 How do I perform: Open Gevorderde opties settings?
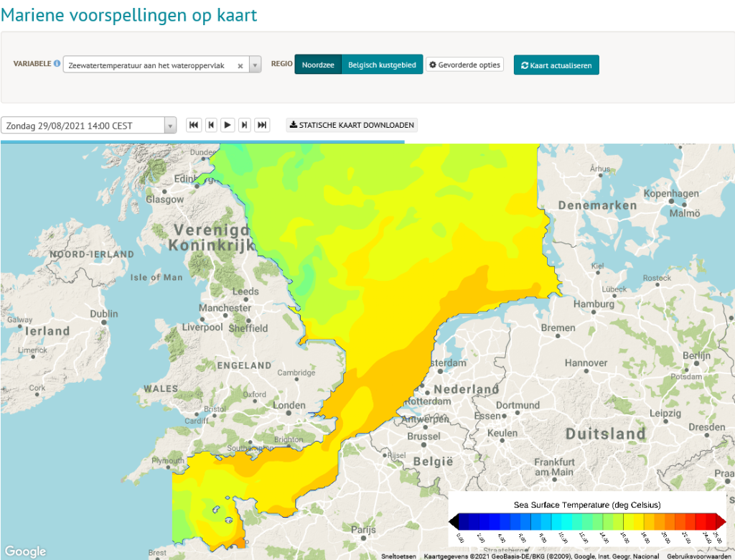coord(464,65)
